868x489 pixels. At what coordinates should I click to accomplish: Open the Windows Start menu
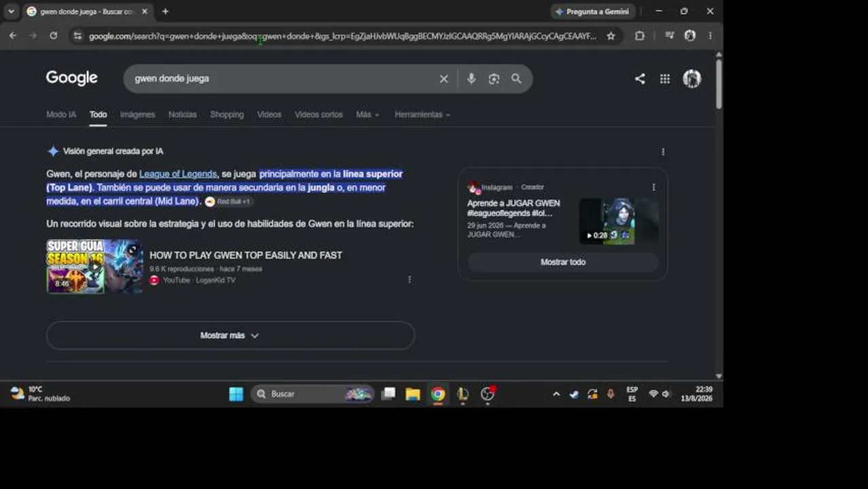[x=236, y=394]
